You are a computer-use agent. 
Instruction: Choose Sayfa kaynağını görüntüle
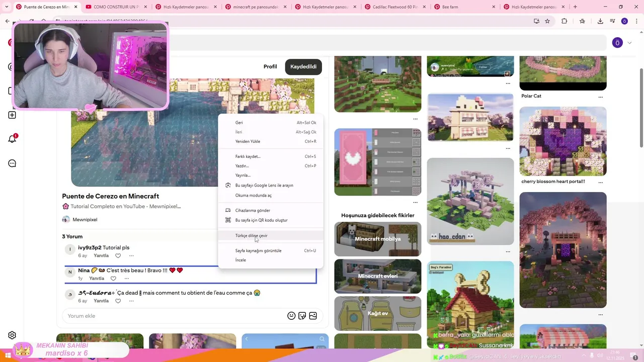(271, 250)
